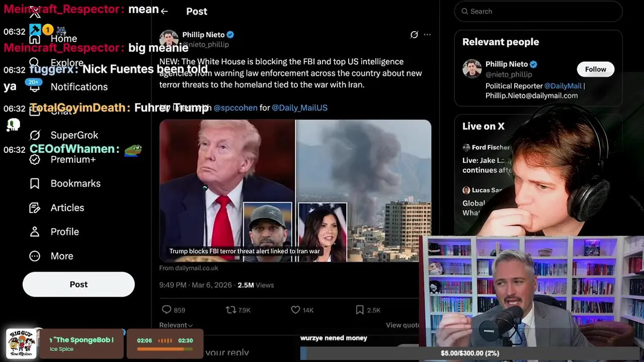Click the From dailymail.co.uk source link
The image size is (644, 362).
point(189,268)
